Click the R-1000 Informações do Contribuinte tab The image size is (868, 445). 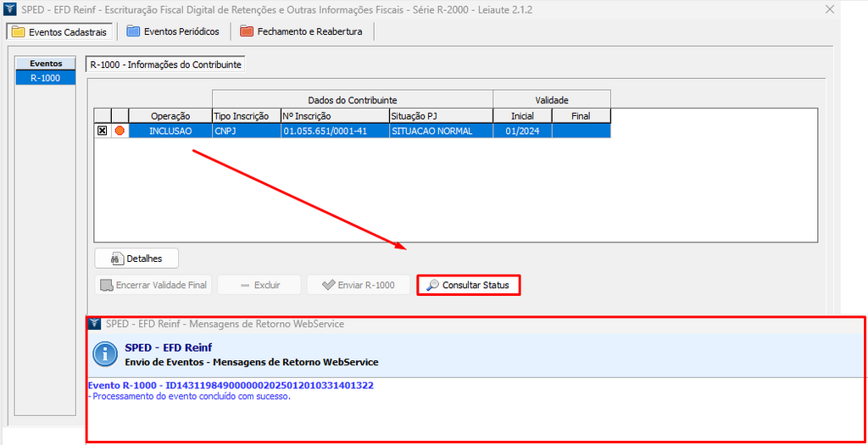[x=165, y=64]
